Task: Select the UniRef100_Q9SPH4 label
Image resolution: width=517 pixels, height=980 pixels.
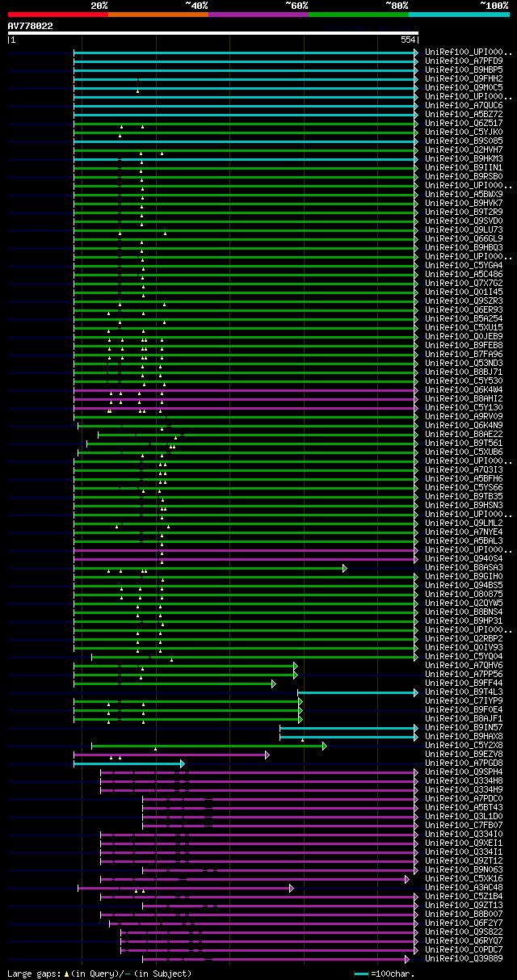Action: [x=464, y=772]
